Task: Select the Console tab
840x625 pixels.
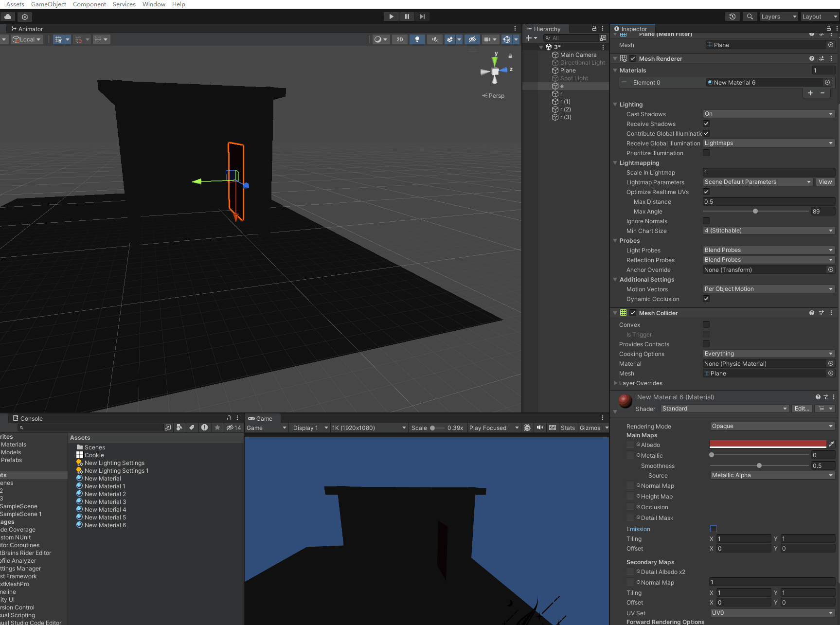Action: [28, 418]
